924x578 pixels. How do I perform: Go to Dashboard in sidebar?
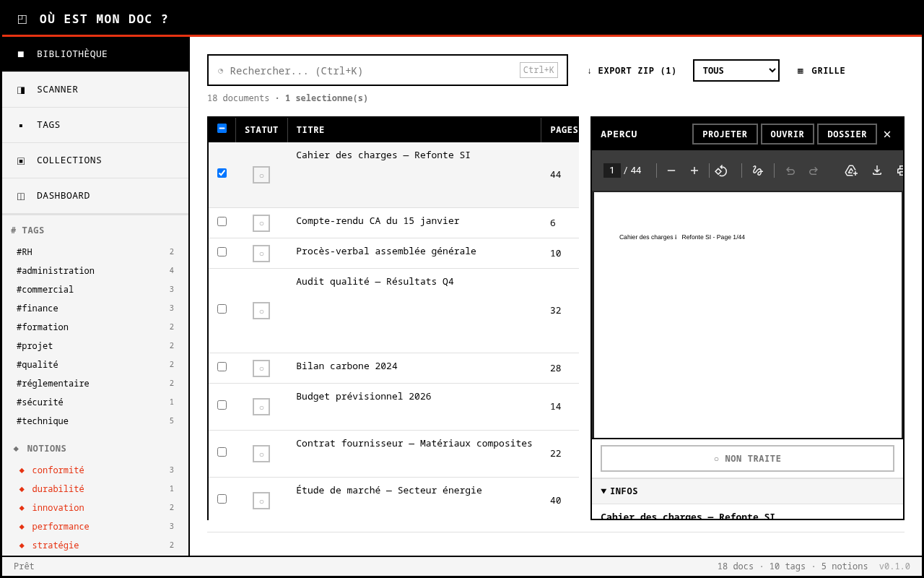(64, 196)
